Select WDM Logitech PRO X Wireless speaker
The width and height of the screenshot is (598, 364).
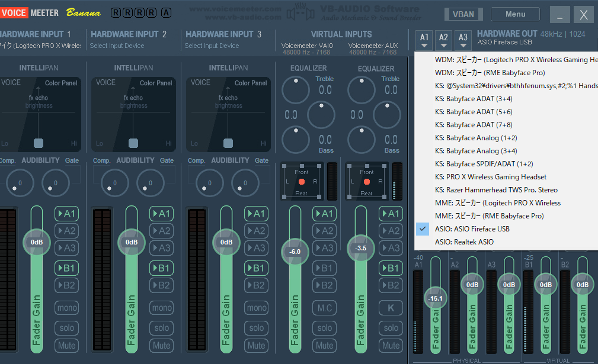click(x=506, y=60)
